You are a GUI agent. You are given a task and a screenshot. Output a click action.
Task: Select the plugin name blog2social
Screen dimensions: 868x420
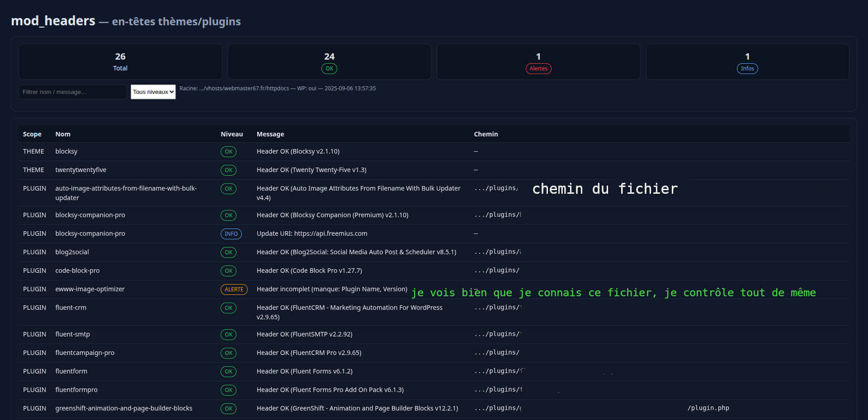click(x=72, y=252)
